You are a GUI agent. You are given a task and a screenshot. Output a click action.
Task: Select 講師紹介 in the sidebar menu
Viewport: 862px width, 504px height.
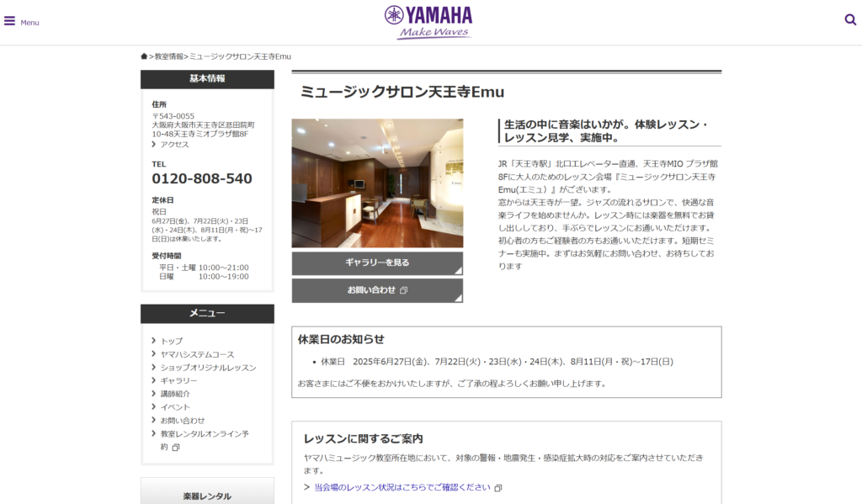(x=175, y=394)
